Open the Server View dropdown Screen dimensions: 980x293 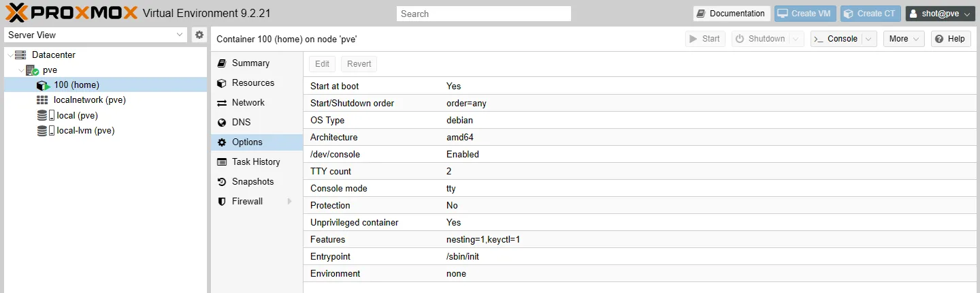coord(180,35)
